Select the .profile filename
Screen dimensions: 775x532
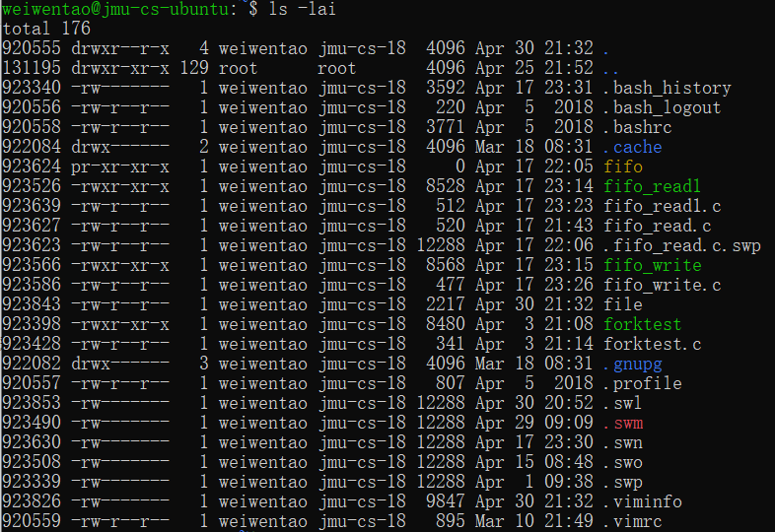click(643, 384)
